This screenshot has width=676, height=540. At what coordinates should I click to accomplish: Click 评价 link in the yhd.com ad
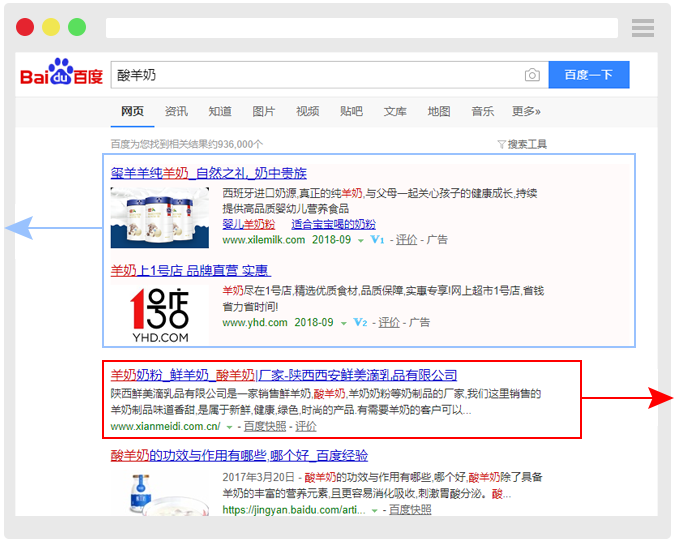pos(389,322)
